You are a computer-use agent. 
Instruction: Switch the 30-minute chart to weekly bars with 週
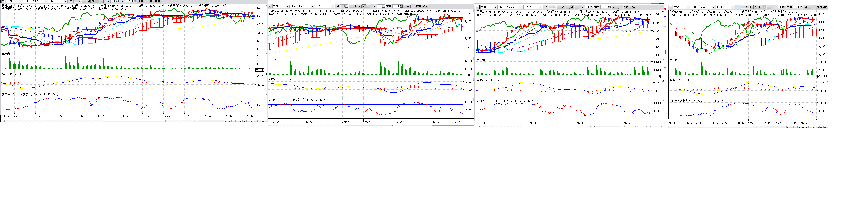pyautogui.click(x=563, y=7)
